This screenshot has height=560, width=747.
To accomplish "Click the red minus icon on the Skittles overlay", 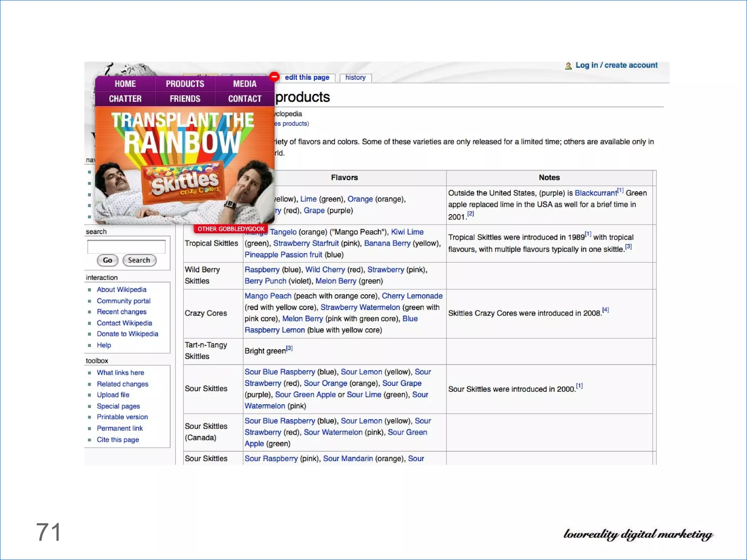I will tap(274, 77).
